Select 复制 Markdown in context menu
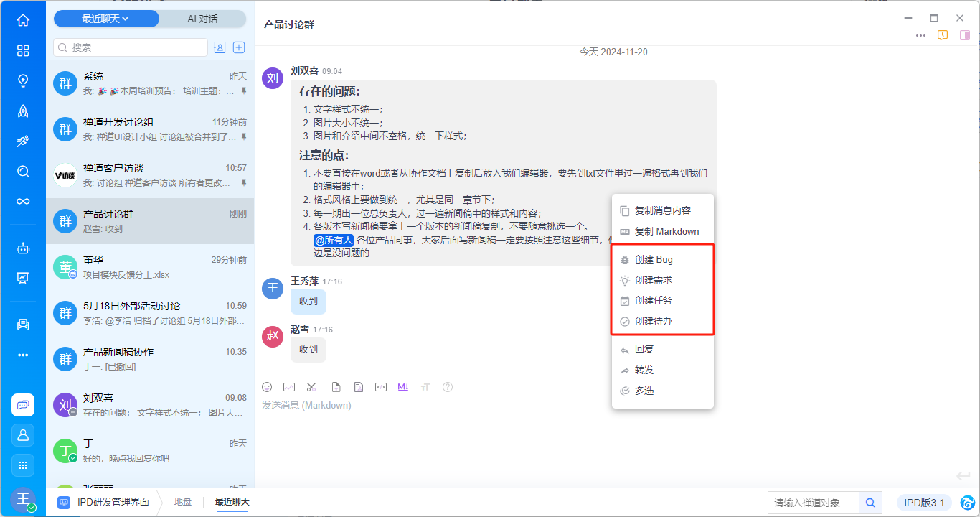Screen dimensions: 980x517 point(663,232)
